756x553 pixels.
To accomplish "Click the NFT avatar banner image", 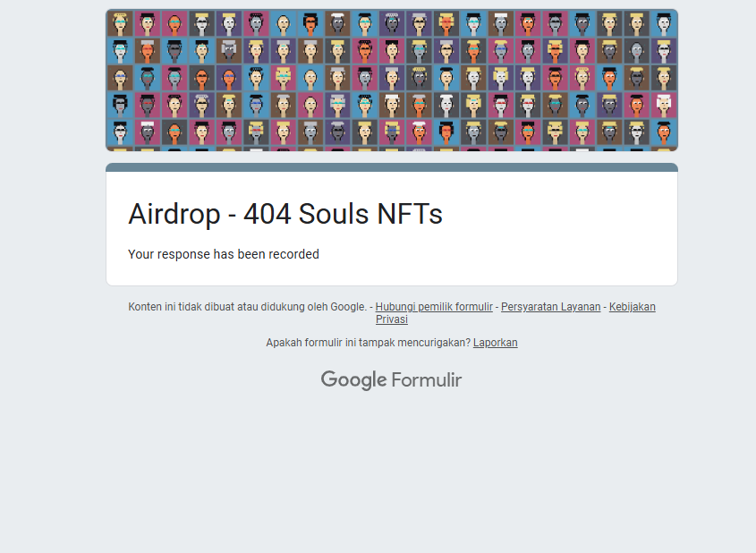I will coord(392,80).
